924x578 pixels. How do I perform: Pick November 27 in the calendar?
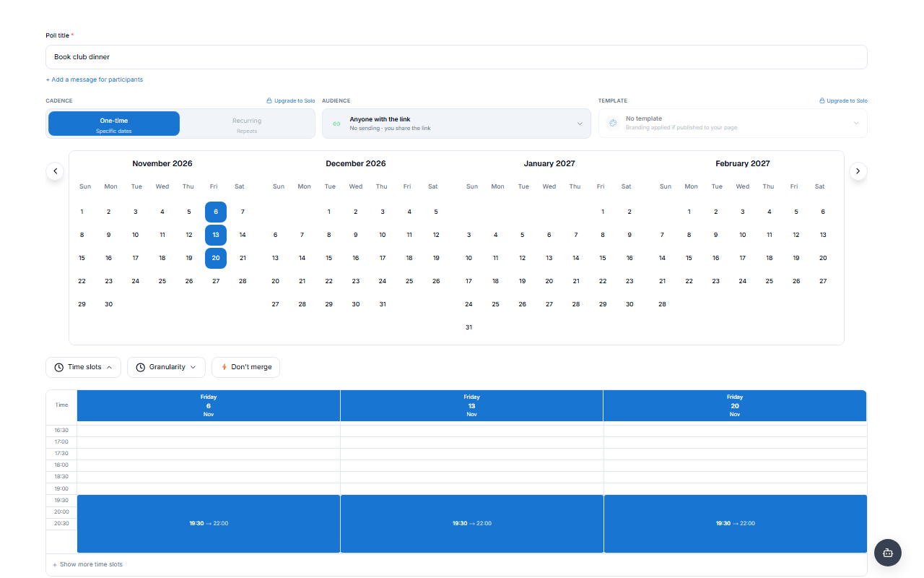coord(216,281)
